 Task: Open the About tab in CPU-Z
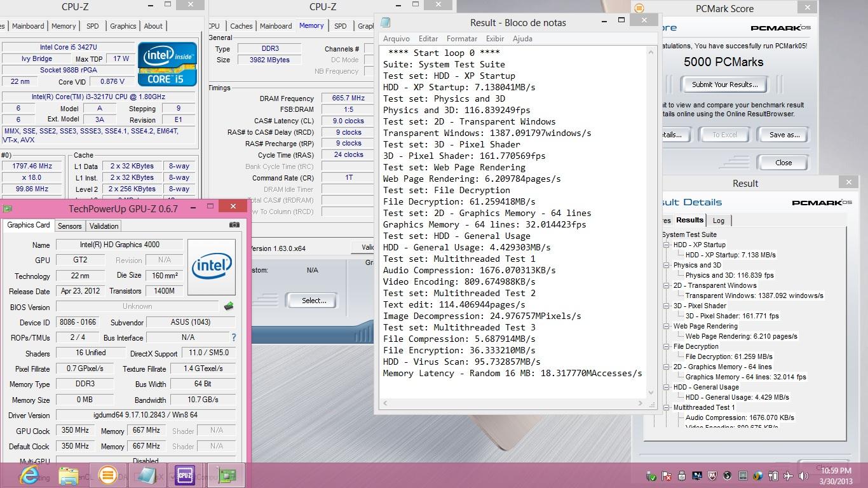click(153, 26)
